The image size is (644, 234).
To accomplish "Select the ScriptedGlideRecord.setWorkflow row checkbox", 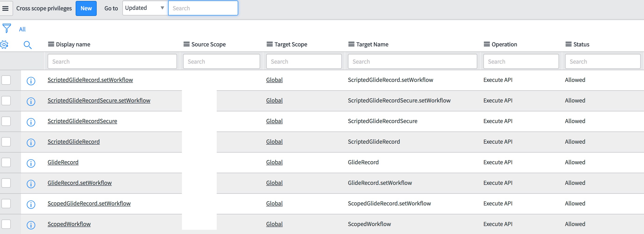I will (6, 80).
